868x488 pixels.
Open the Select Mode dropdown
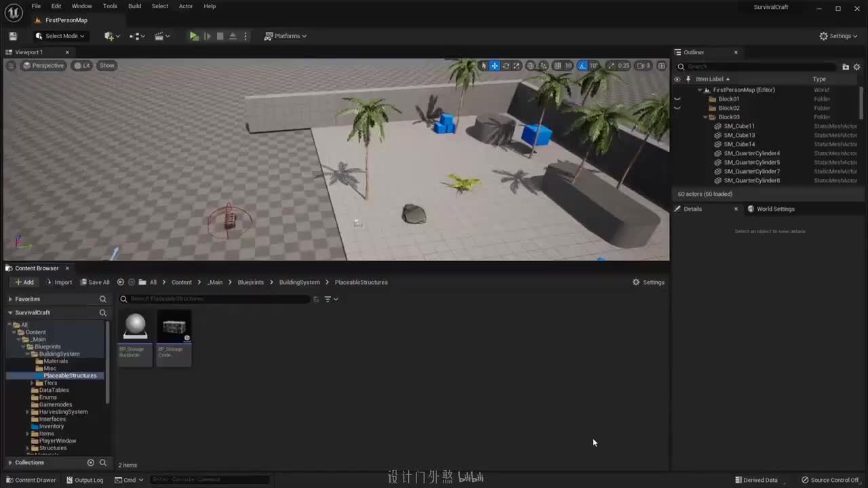(x=60, y=36)
